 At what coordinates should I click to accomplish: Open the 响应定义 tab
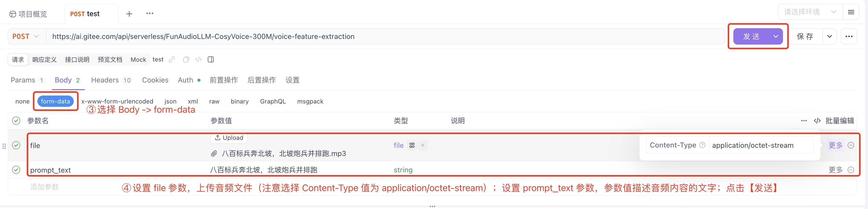click(45, 60)
